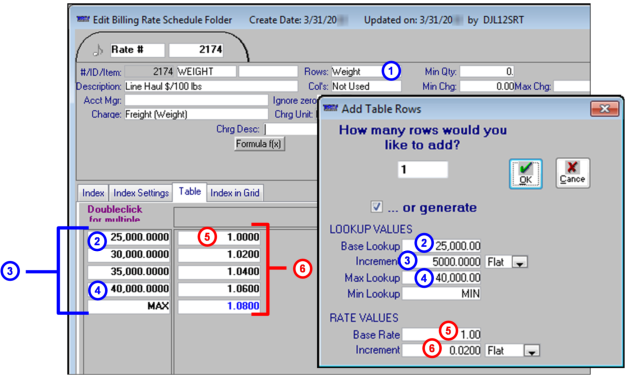The width and height of the screenshot is (628, 375).
Task: Click the Min Qty field
Action: pyautogui.click(x=487, y=72)
